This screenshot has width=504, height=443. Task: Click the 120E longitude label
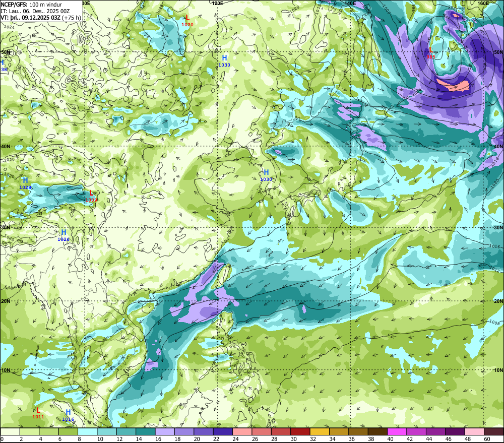[x=218, y=3]
